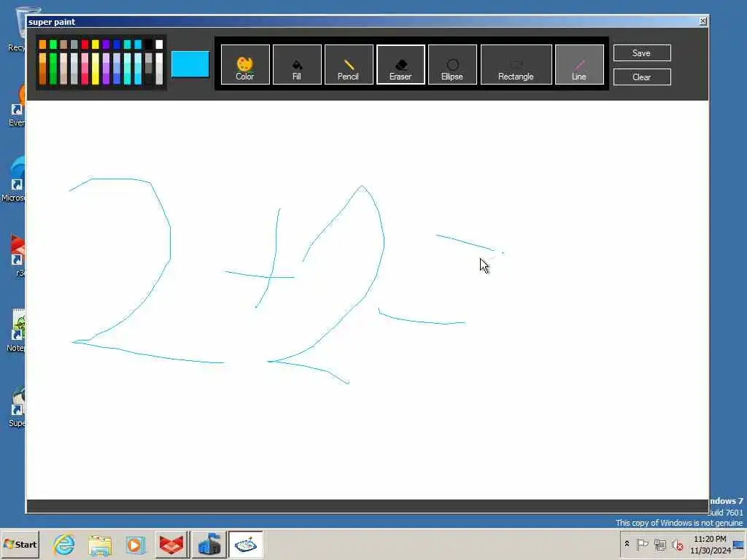The image size is (747, 560).
Task: Close the super paint window
Action: click(x=703, y=21)
